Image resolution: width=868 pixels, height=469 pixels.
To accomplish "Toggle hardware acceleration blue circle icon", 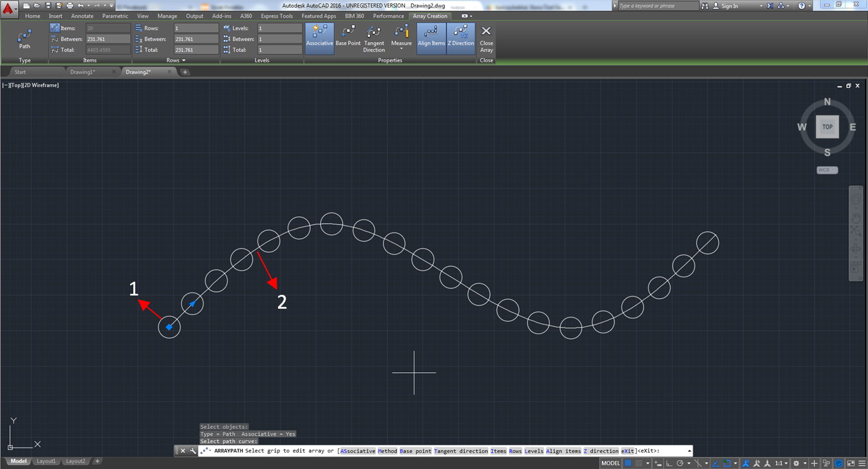I will pyautogui.click(x=839, y=463).
